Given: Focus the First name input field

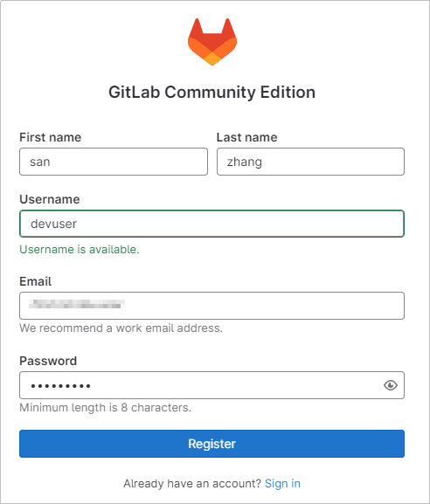Looking at the screenshot, I should [114, 162].
